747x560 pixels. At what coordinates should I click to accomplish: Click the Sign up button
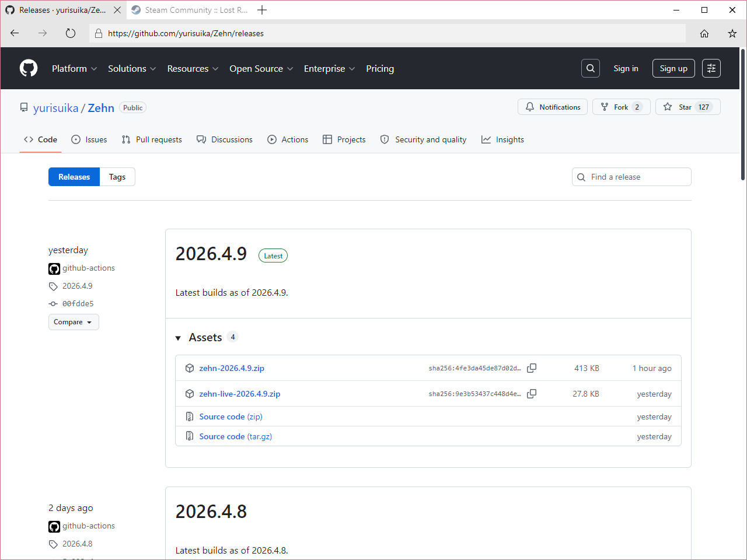pos(673,68)
